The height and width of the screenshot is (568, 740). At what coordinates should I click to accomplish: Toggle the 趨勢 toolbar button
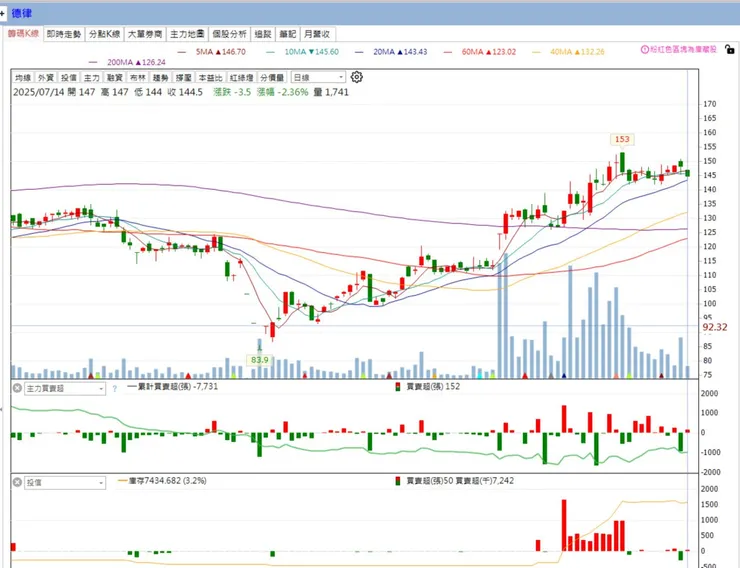pyautogui.click(x=160, y=77)
